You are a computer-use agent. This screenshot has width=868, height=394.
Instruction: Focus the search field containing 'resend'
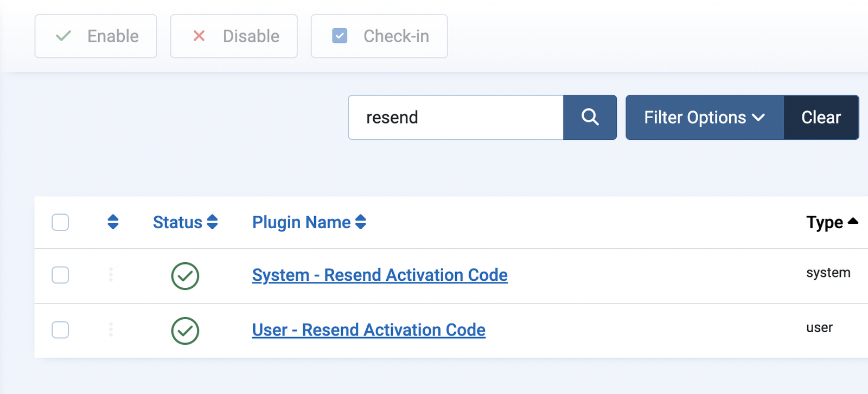456,118
